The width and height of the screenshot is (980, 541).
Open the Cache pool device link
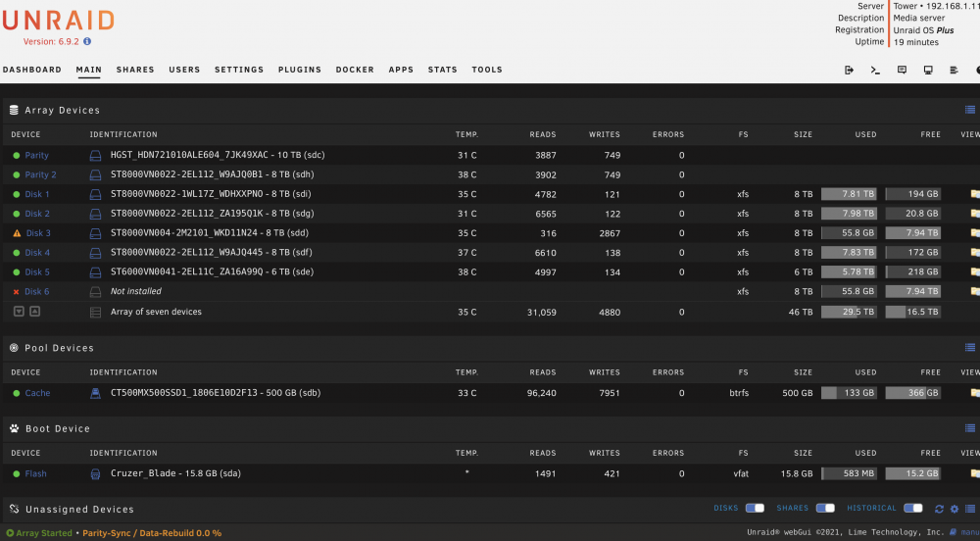pos(37,393)
